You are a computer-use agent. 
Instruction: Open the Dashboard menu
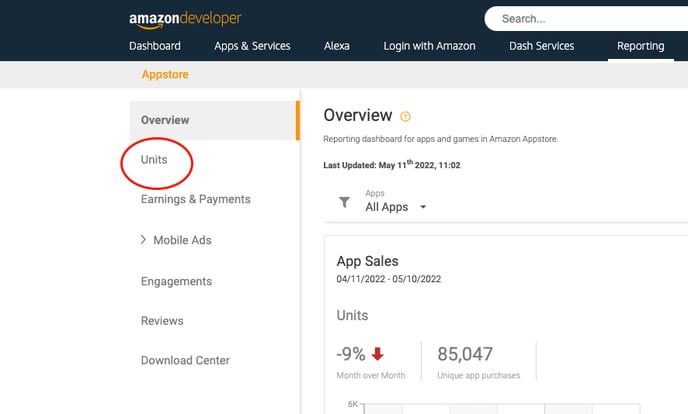tap(155, 46)
